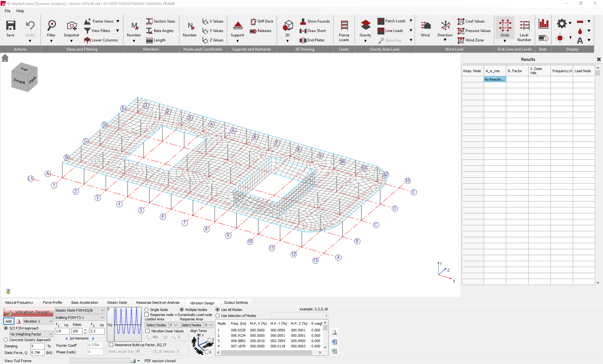Switch to the Response Spectrum Analysis tab
Image resolution: width=603 pixels, height=364 pixels.
[x=158, y=302]
